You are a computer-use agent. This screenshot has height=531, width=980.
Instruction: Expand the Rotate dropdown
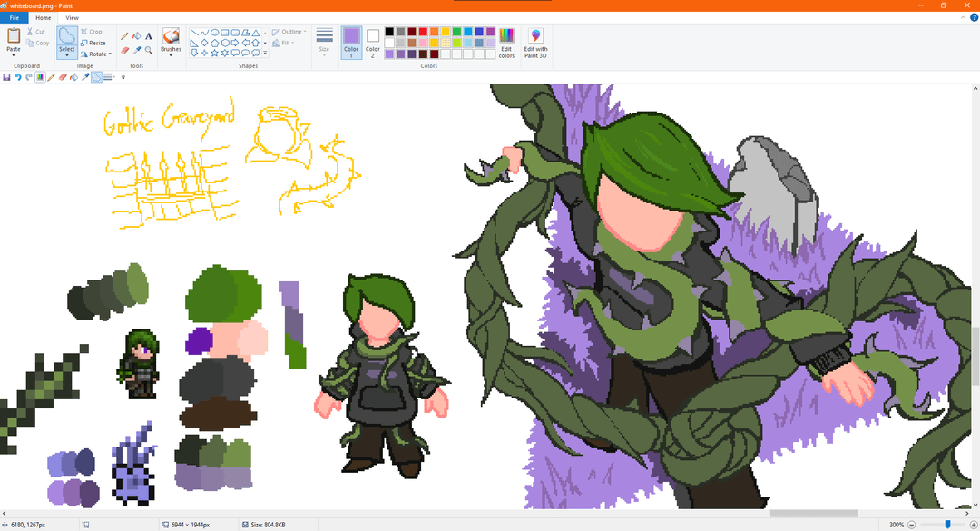pos(110,54)
